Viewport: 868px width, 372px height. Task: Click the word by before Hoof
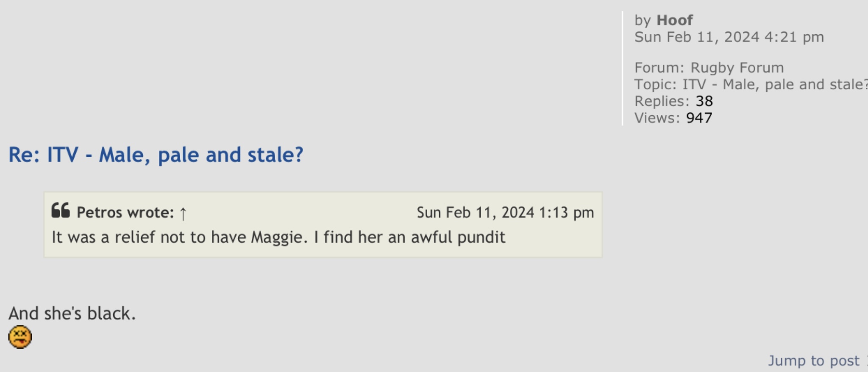coord(643,20)
